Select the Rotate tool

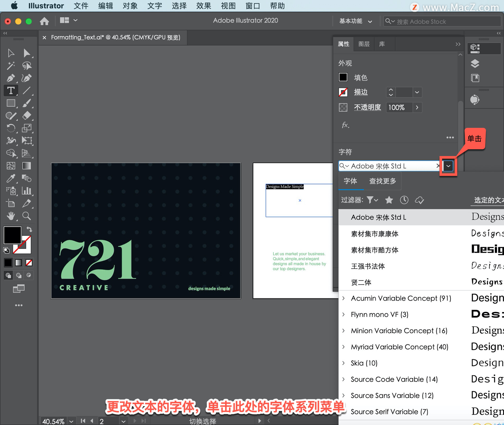pyautogui.click(x=11, y=128)
